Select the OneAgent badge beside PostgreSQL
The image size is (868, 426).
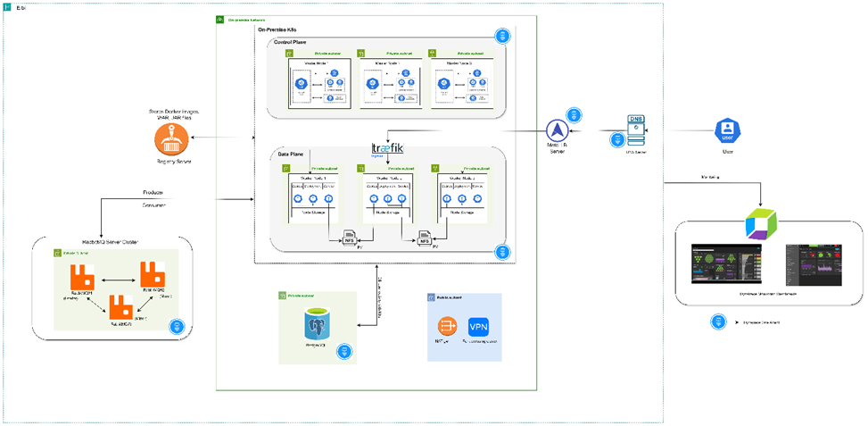[343, 351]
